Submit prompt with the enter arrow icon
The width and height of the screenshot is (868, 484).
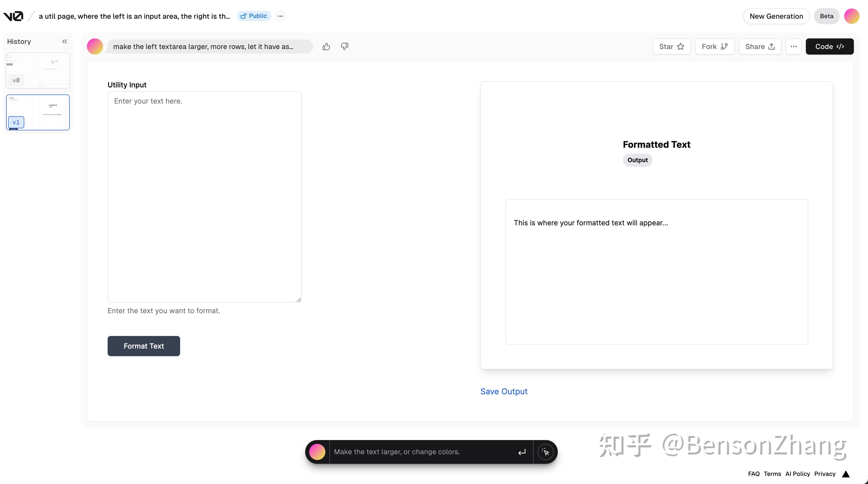(522, 452)
